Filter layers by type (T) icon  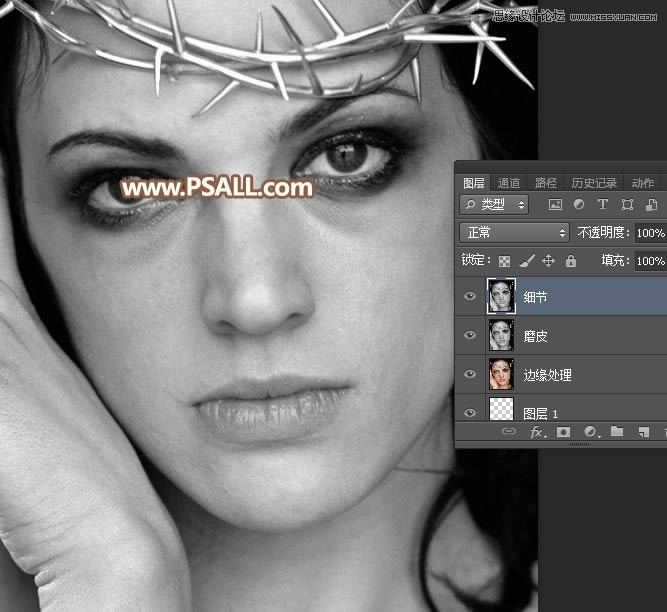602,205
